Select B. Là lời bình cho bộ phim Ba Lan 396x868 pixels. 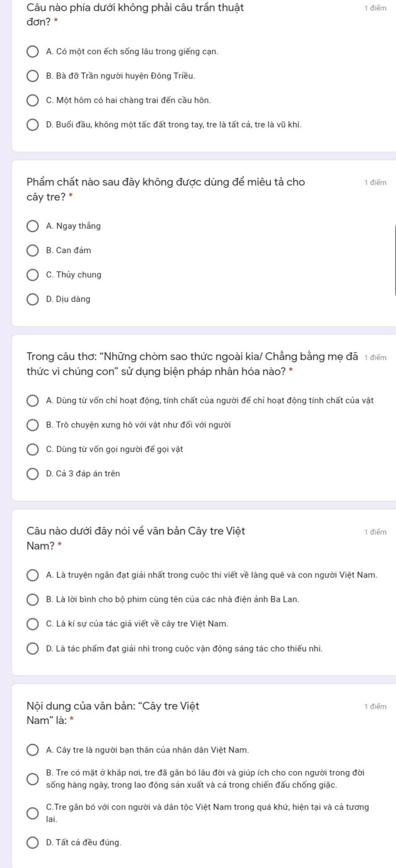32,599
